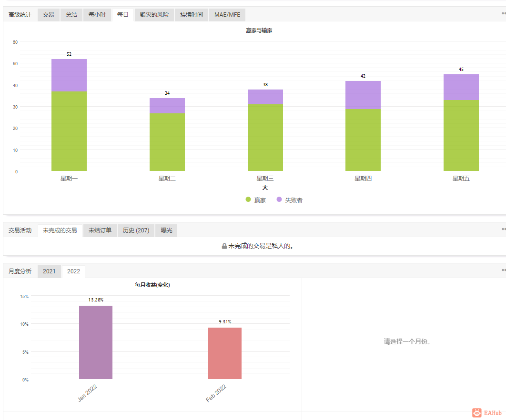Viewport: 506px width, 420px height.
Task: Click the 星期一 purple losers bar segment
Action: (x=69, y=76)
